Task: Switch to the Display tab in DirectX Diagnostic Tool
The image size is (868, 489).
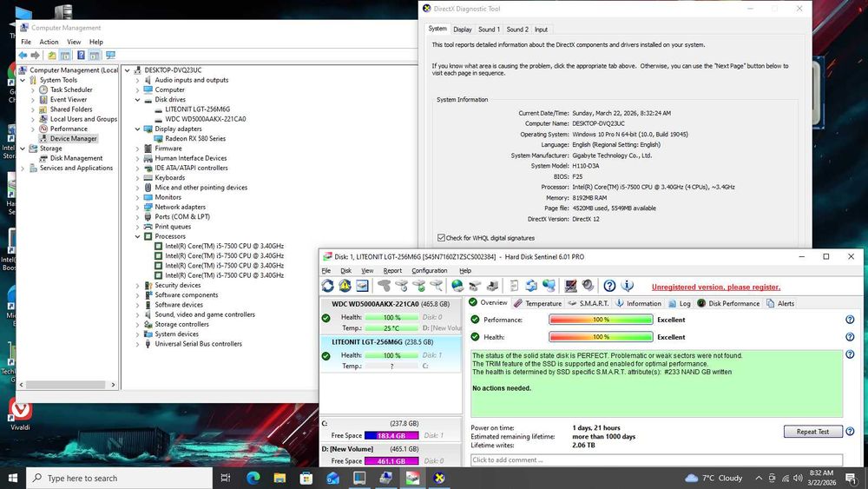Action: (463, 30)
